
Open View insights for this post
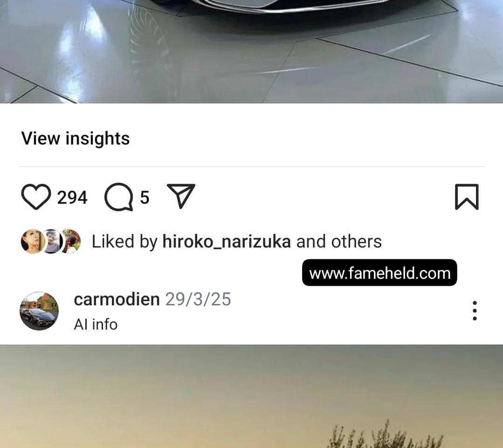tap(76, 138)
